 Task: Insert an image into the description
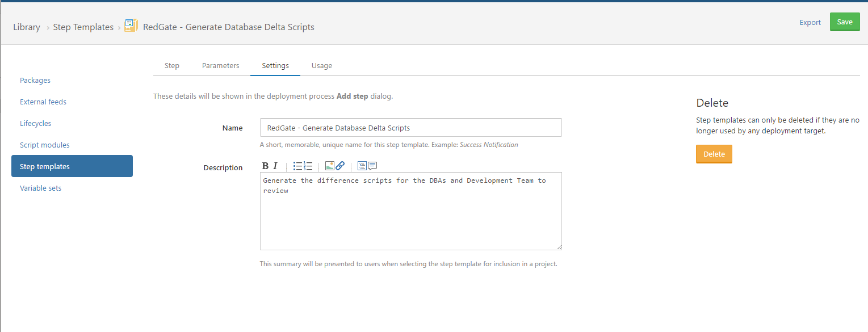[329, 166]
